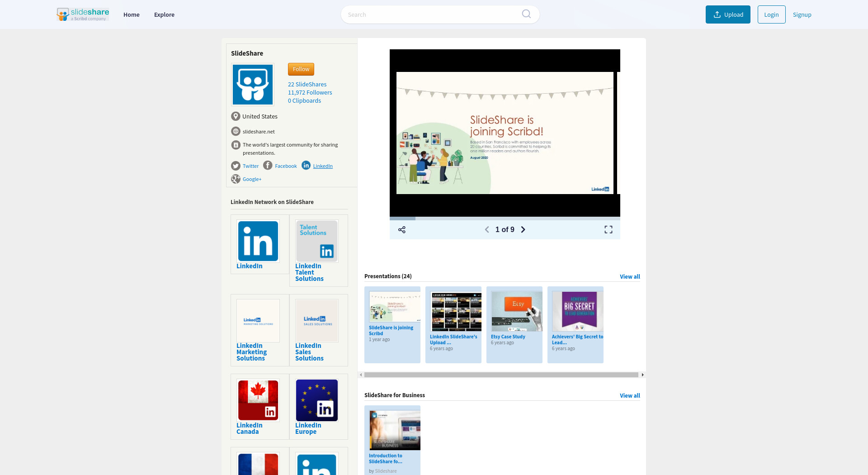Click the Login button
The height and width of the screenshot is (475, 868).
tap(771, 14)
